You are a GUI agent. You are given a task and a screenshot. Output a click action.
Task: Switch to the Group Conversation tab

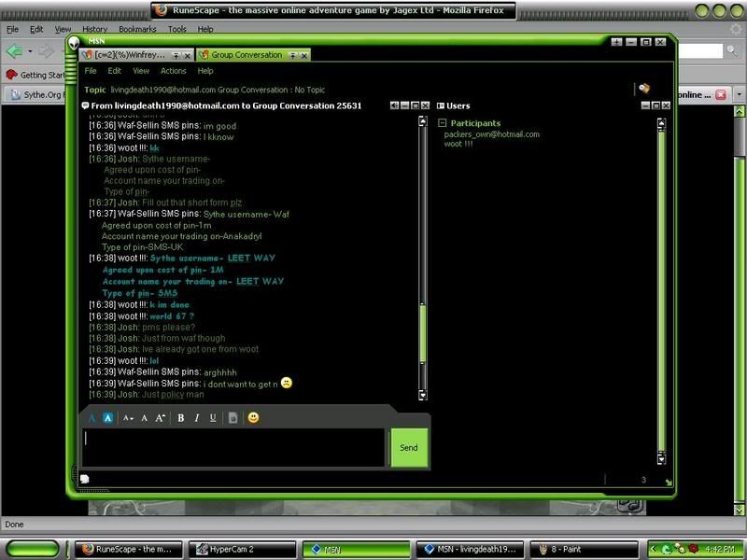(247, 55)
